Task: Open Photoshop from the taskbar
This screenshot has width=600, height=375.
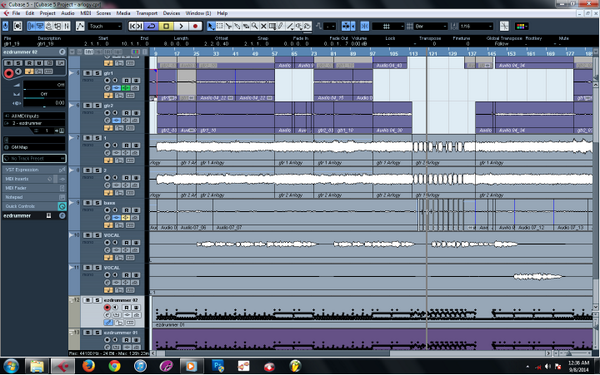Action: [218, 366]
